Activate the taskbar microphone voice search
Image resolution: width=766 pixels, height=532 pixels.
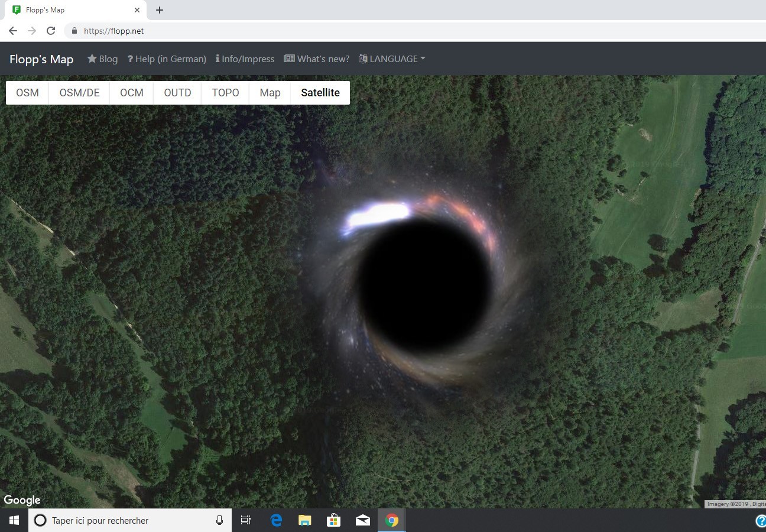tap(219, 520)
